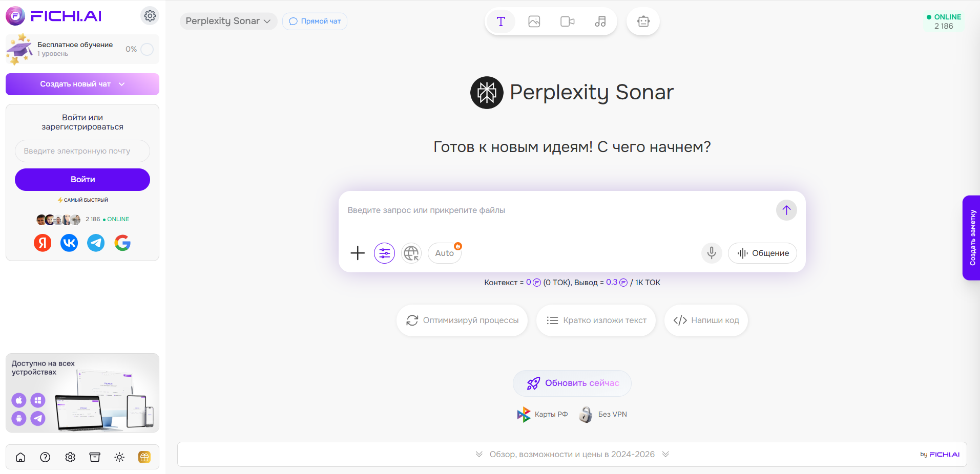Open Android app download icon
980x474 pixels.
coord(19,419)
